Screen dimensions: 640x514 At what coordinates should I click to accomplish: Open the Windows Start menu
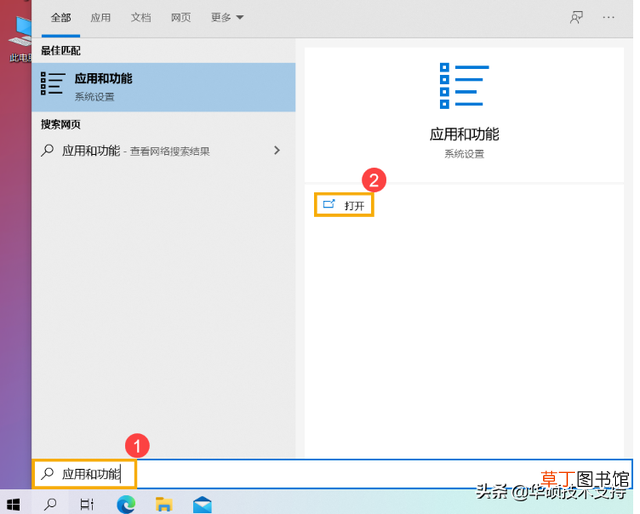coord(13,504)
